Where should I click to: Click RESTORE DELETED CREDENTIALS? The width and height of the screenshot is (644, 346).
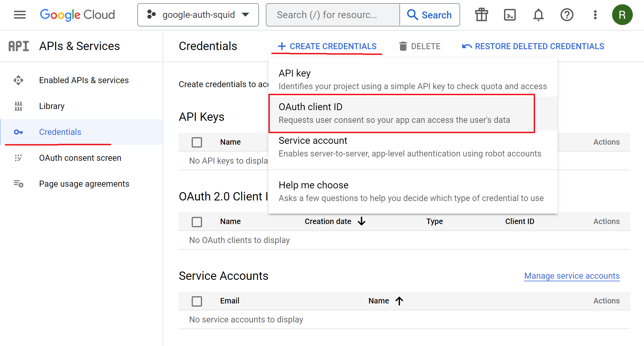(533, 46)
